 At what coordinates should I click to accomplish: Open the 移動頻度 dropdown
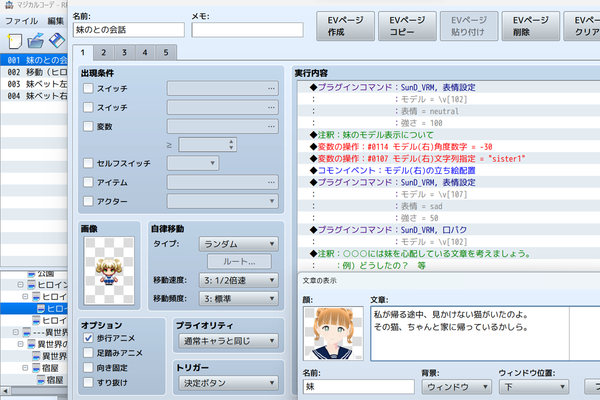pos(238,299)
